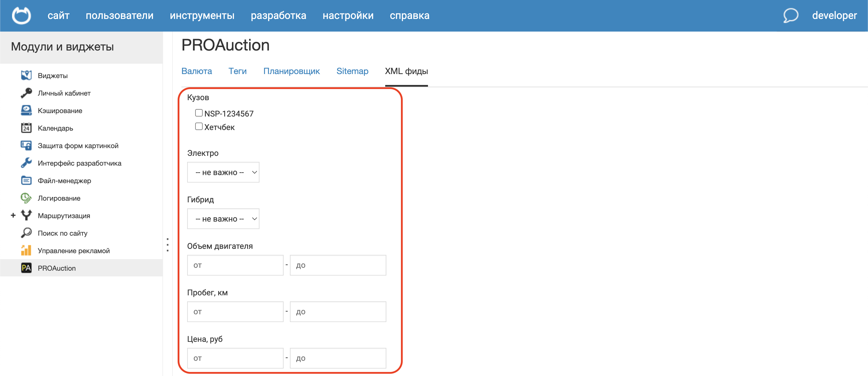Open Интерфейс разработчика module
The image size is (868, 376).
pyautogui.click(x=80, y=163)
